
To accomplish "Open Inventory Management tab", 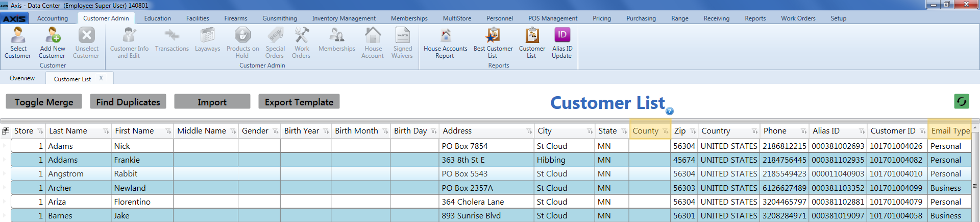I will [344, 18].
